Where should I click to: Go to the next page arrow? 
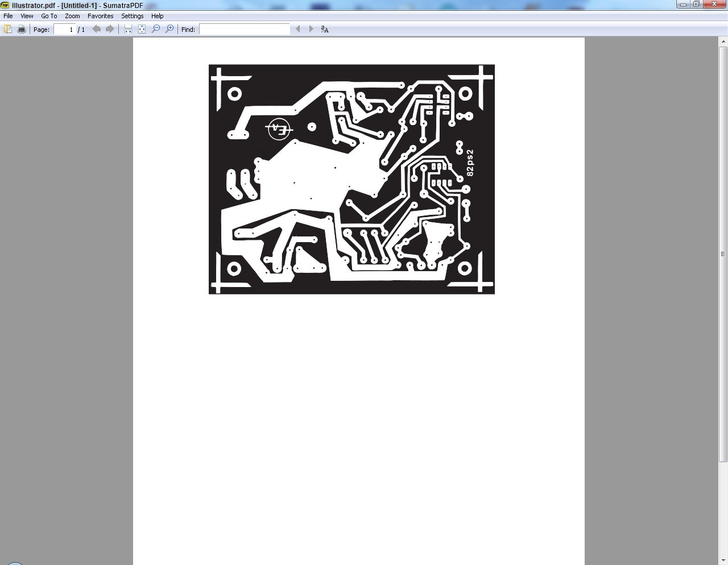[110, 29]
